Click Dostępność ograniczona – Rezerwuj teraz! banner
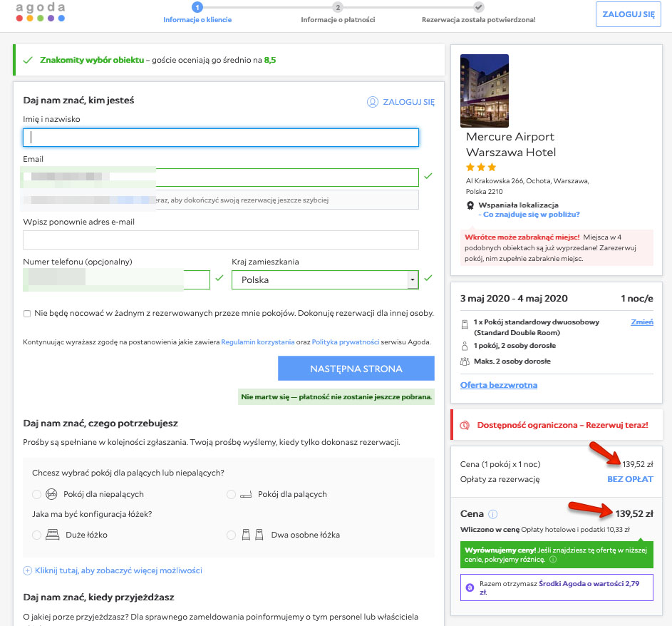 coord(557,426)
